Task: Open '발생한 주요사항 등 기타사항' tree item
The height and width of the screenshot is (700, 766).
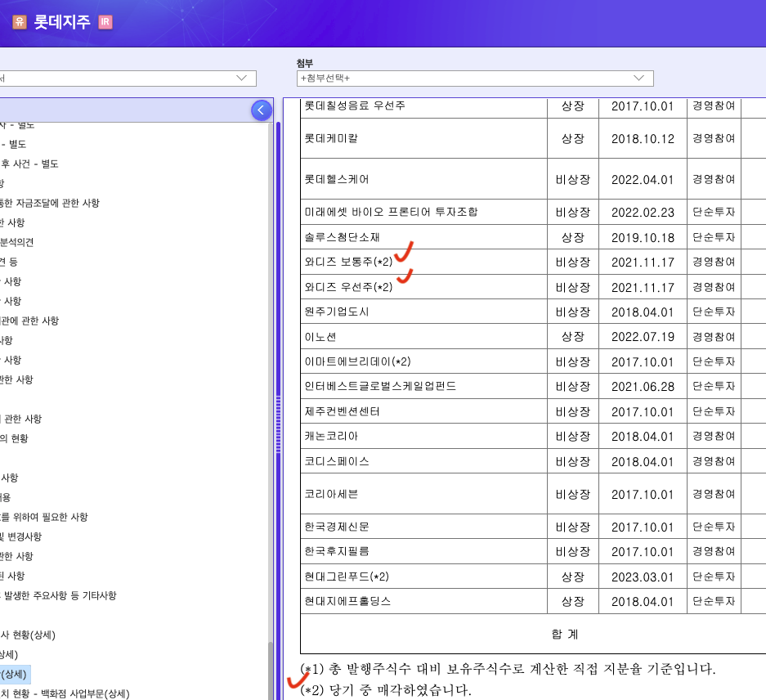Action: click(x=59, y=595)
